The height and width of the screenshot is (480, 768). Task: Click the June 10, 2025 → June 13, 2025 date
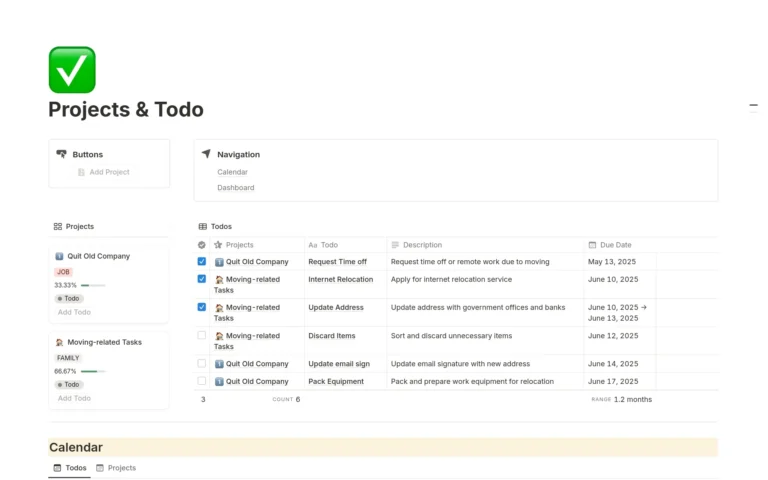click(617, 312)
